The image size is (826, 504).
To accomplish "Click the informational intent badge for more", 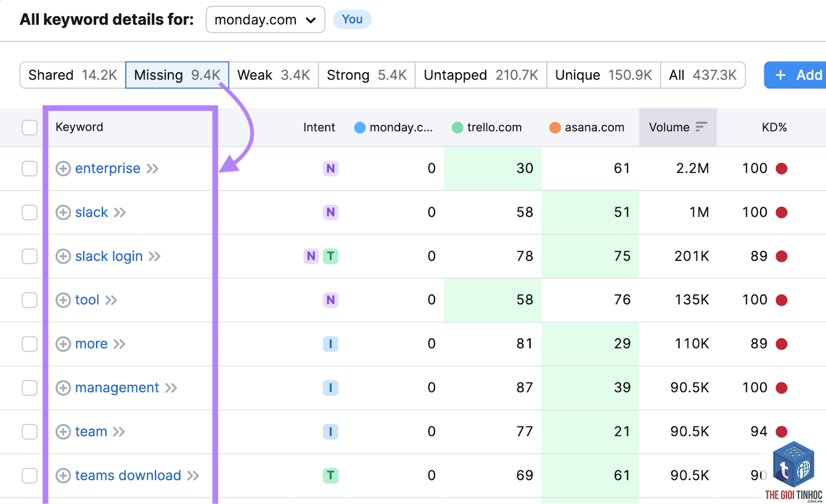I will [330, 344].
